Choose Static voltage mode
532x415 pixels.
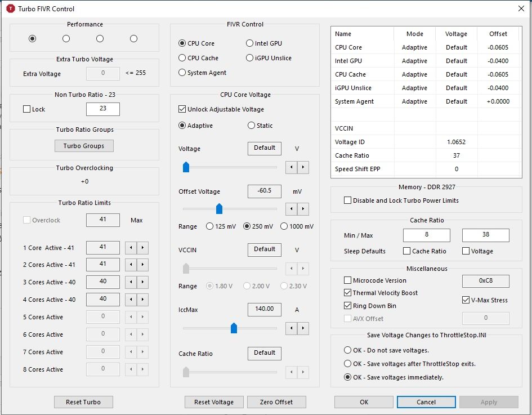pyautogui.click(x=260, y=126)
